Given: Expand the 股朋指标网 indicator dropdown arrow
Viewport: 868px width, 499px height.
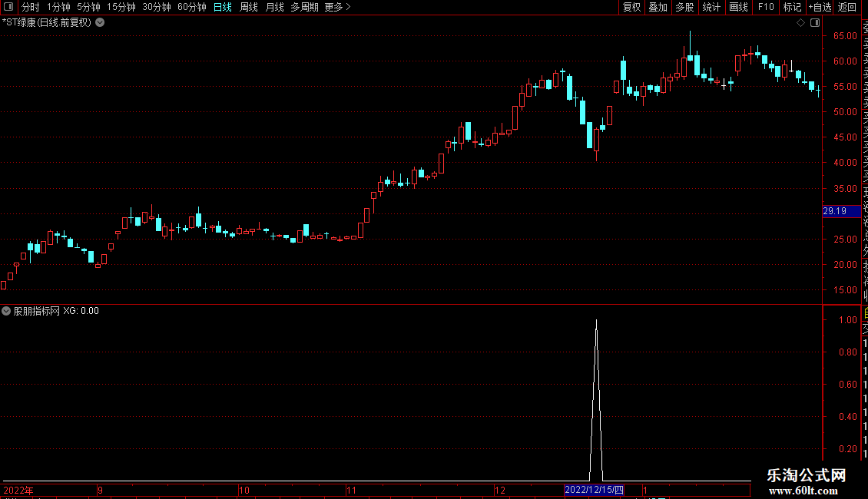Looking at the screenshot, I should pos(6,311).
